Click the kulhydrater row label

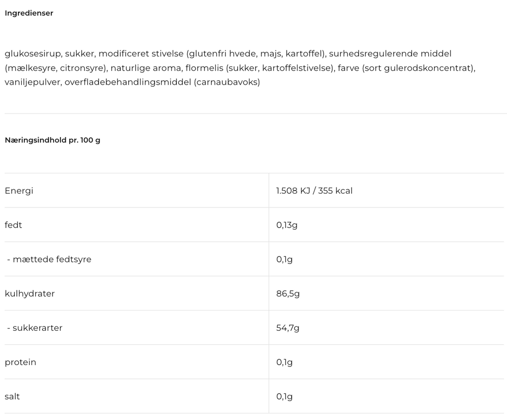(30, 294)
